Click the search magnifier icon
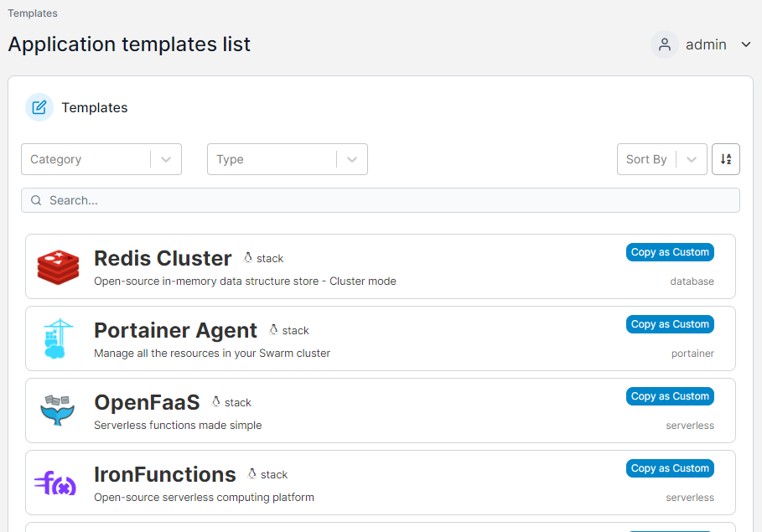Screen dimensions: 762x532 point(36,200)
